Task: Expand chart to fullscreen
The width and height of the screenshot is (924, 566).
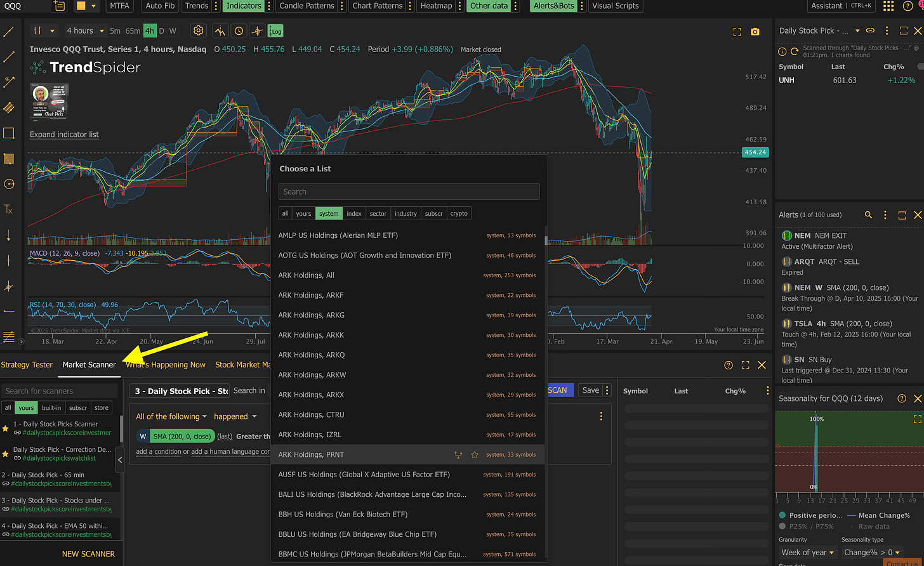Action: 737,32
